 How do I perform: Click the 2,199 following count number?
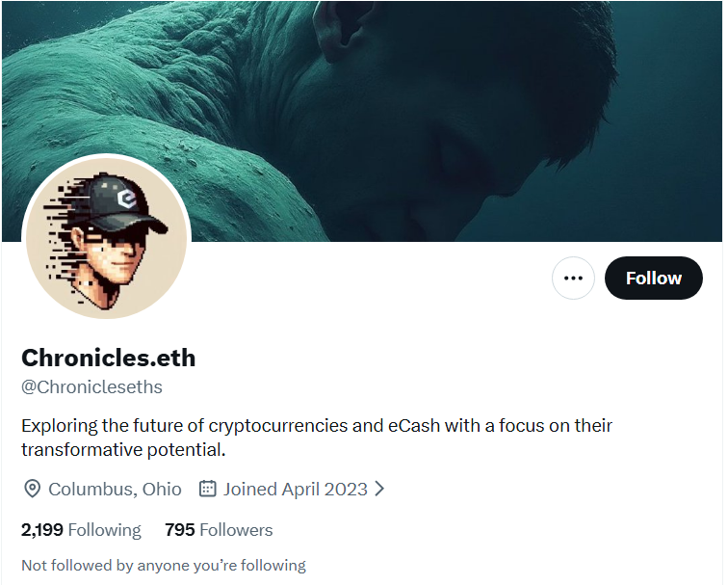(x=42, y=530)
